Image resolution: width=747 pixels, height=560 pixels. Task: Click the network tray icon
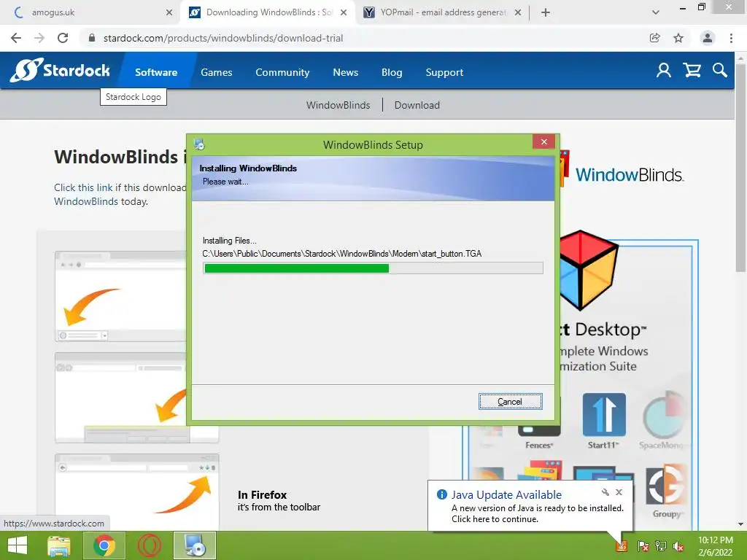(x=661, y=545)
